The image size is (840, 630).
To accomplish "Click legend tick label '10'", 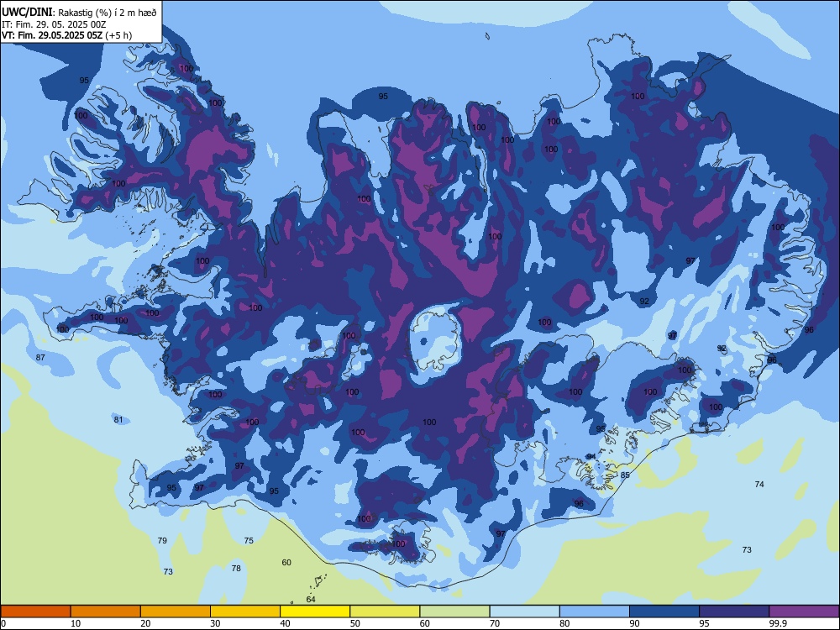I will coord(76,623).
